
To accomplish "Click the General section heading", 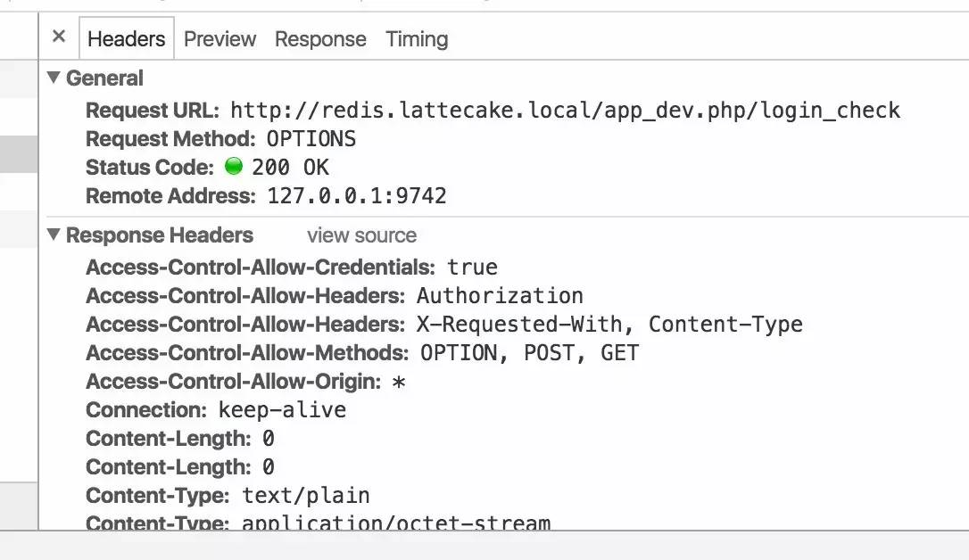I will (x=104, y=78).
